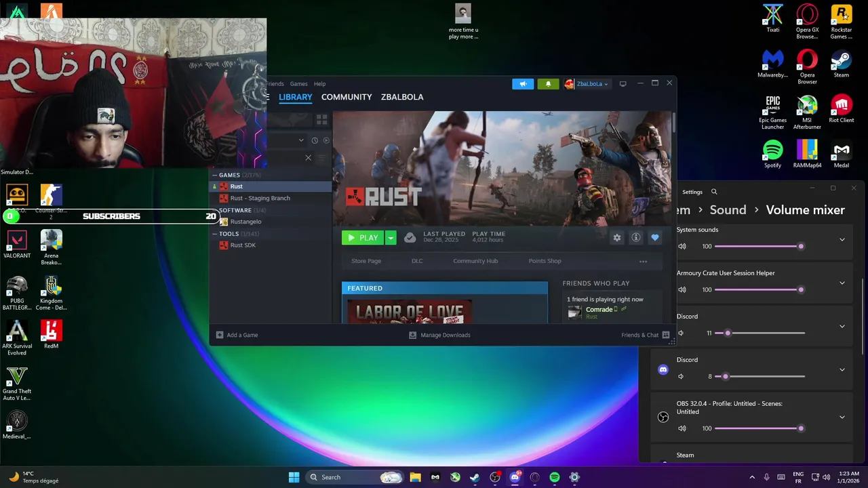Open Friends & Chat

tap(646, 335)
